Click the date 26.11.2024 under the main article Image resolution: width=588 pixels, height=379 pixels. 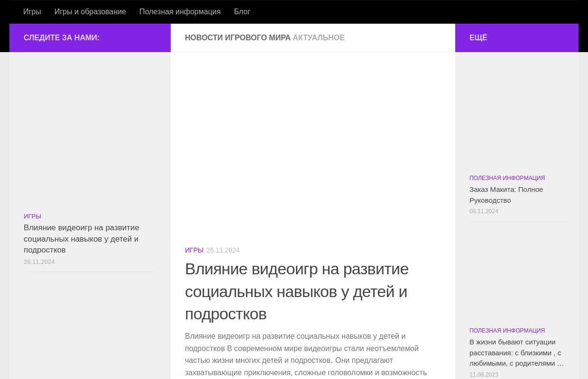point(223,250)
